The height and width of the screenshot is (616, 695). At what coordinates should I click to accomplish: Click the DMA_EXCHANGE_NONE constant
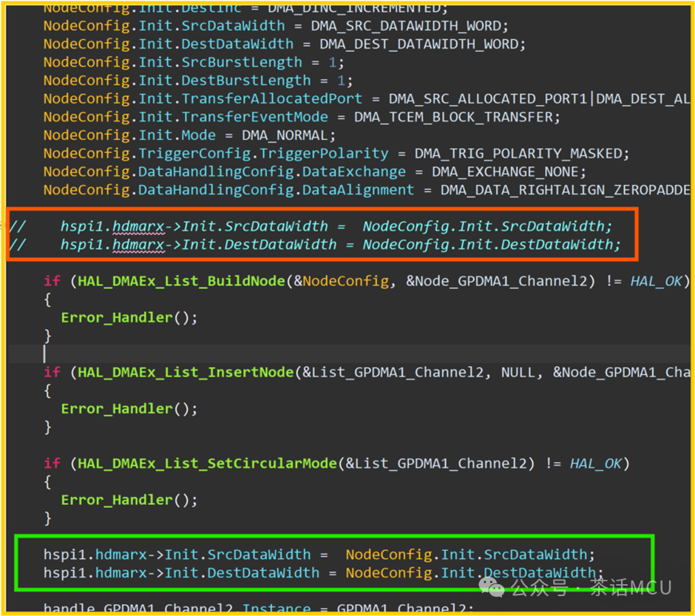[x=505, y=172]
